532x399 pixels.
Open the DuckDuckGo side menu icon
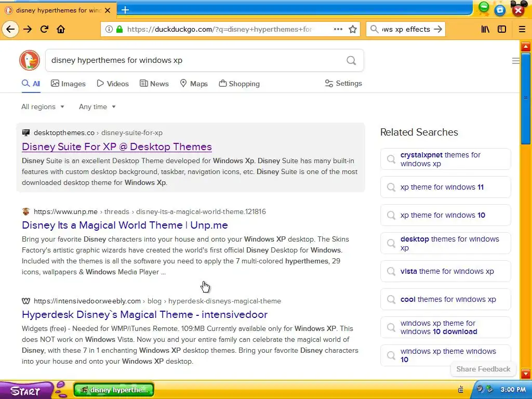[515, 61]
